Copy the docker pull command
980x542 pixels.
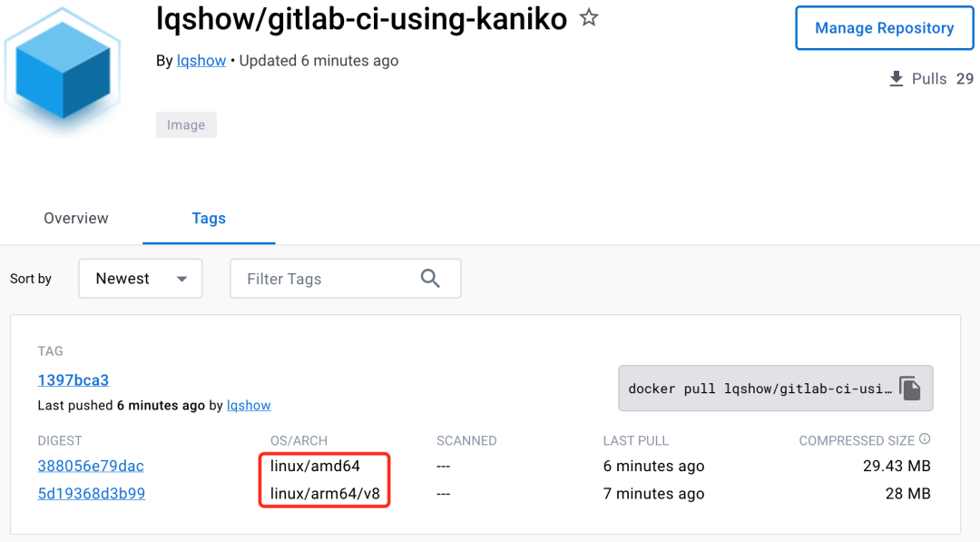(x=910, y=389)
